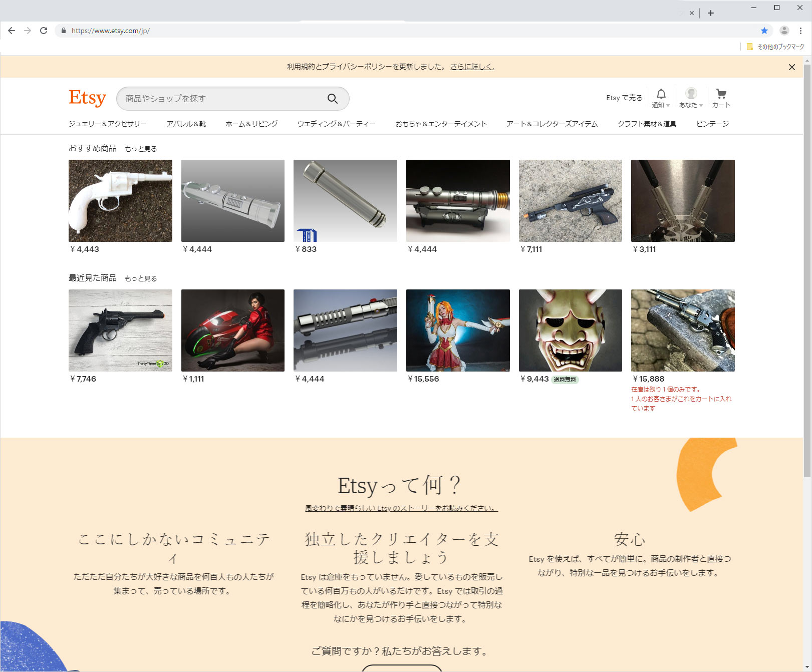Open the Chrome three-dot menu

800,31
